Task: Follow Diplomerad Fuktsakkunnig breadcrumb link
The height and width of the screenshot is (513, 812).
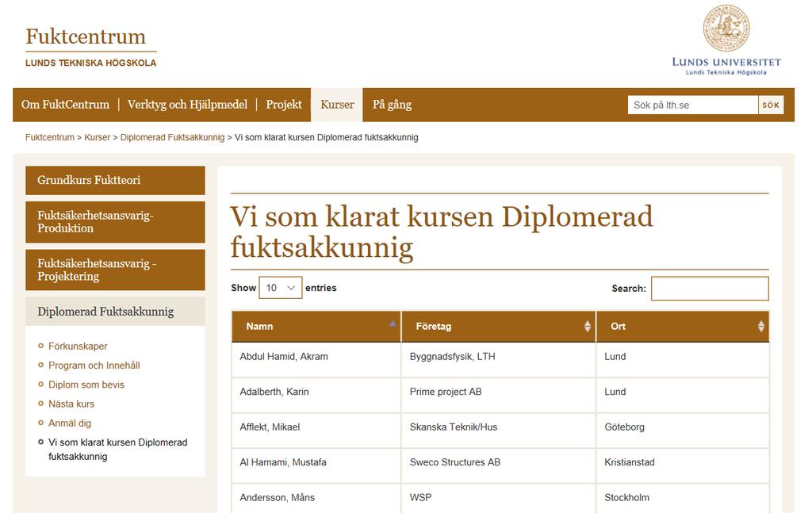Action: 172,137
